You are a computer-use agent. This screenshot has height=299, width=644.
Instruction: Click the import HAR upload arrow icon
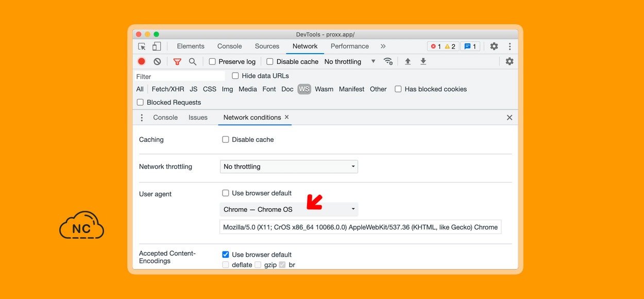(x=408, y=61)
